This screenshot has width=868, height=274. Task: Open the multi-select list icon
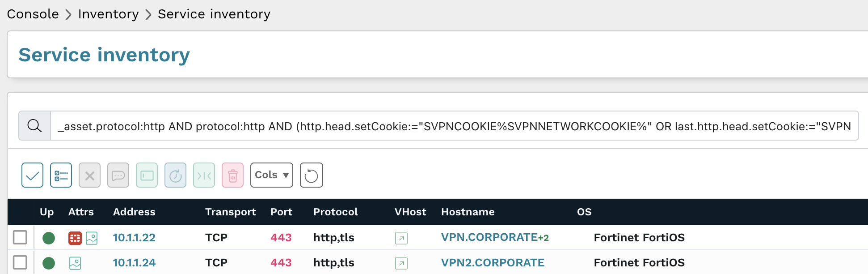click(x=61, y=175)
